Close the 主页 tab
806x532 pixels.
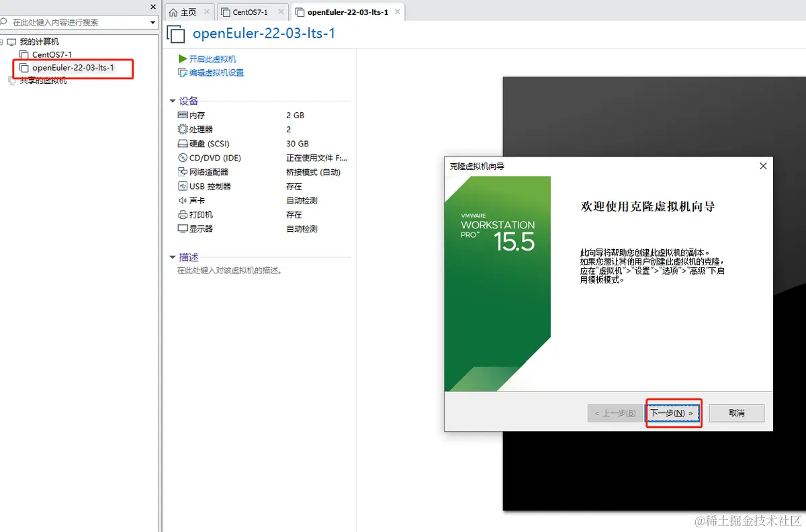pos(206,12)
